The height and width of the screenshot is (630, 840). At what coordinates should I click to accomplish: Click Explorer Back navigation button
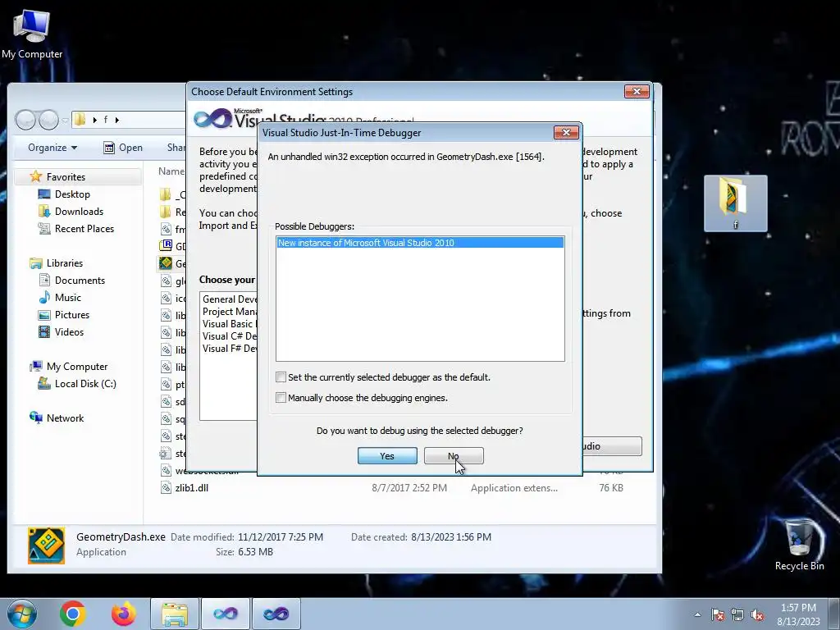[25, 120]
